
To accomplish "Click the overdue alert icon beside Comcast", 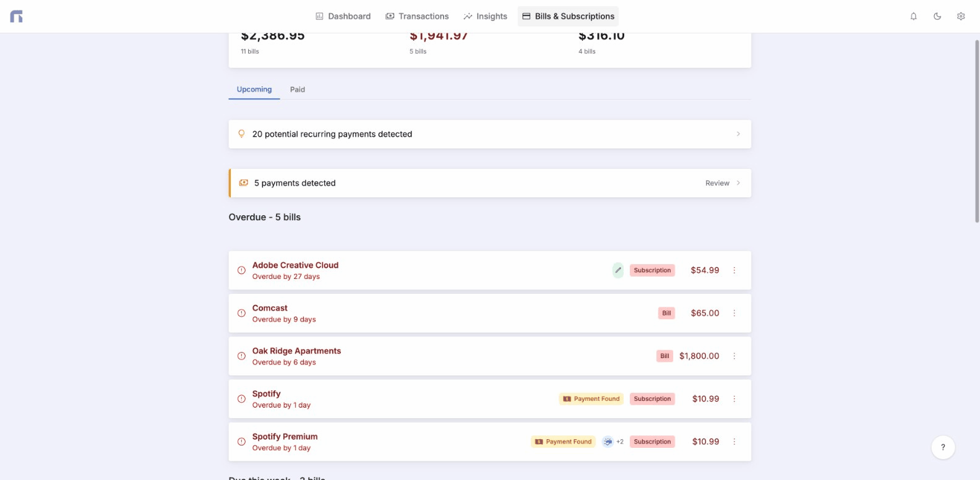I will 241,313.
